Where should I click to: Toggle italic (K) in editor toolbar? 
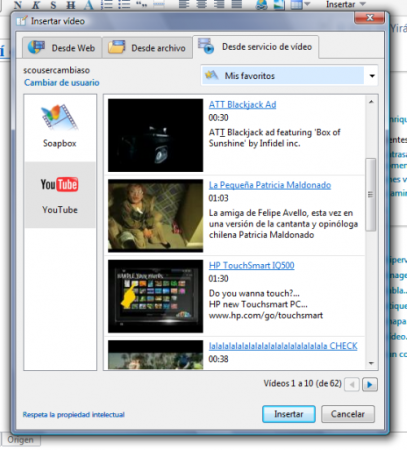36,5
